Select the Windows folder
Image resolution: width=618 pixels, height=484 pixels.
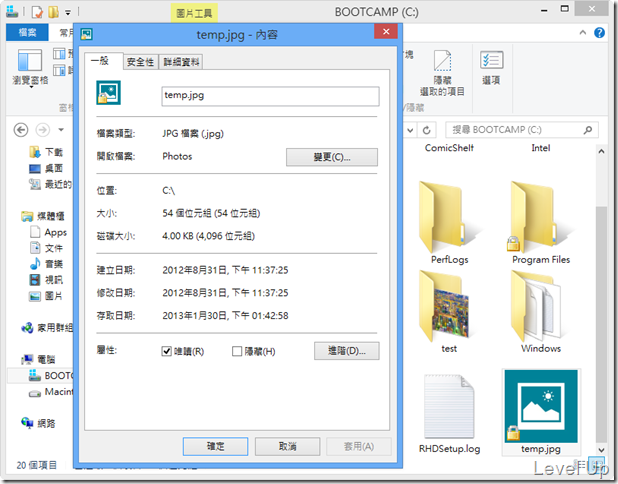point(541,311)
